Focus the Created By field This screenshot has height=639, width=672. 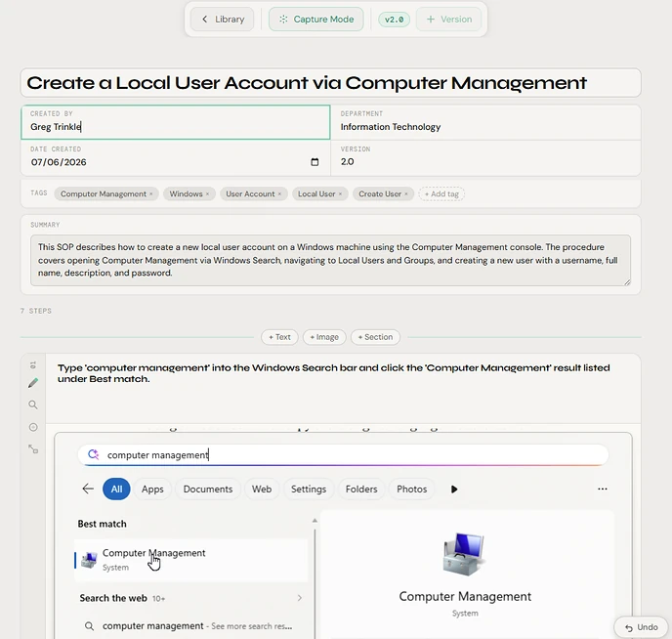coord(175,122)
